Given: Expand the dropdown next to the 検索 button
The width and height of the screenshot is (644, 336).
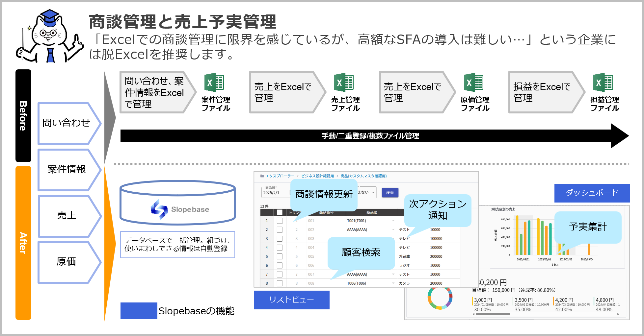Looking at the screenshot, I should 373,192.
